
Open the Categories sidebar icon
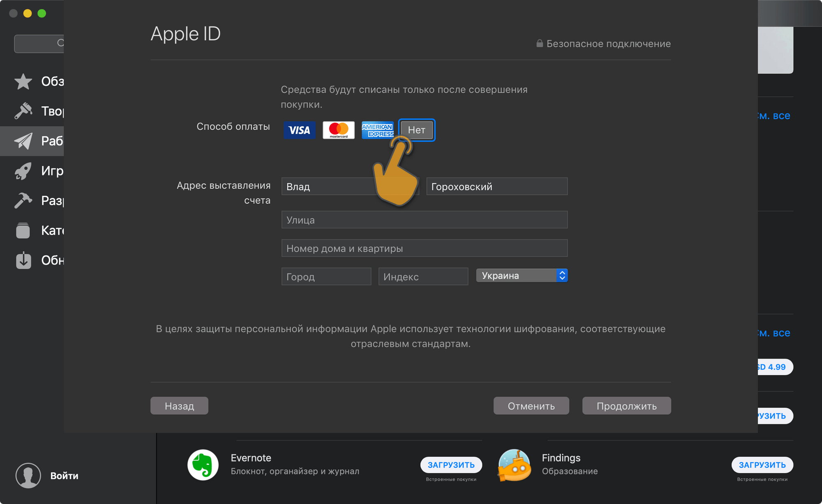23,230
